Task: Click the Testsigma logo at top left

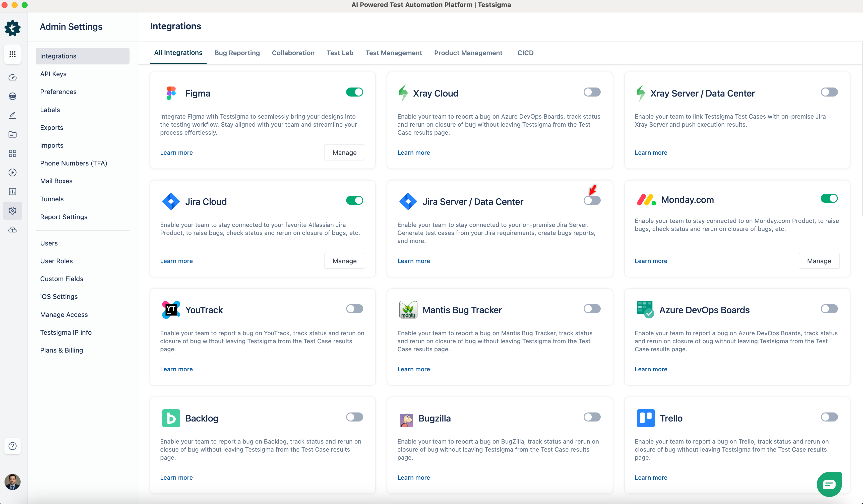Action: (x=12, y=28)
